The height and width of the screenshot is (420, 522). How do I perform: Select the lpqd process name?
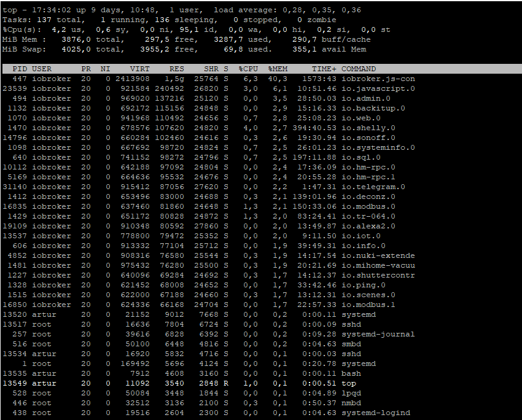[351, 393]
